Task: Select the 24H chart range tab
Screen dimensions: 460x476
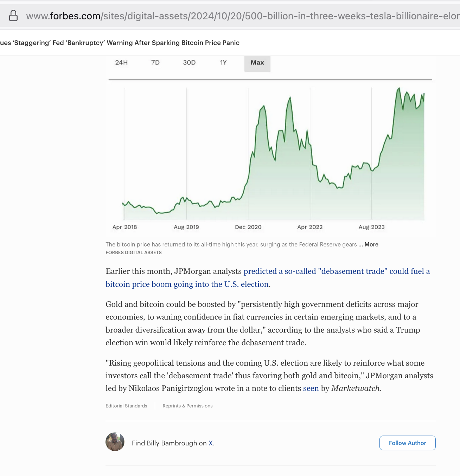Action: pyautogui.click(x=121, y=63)
